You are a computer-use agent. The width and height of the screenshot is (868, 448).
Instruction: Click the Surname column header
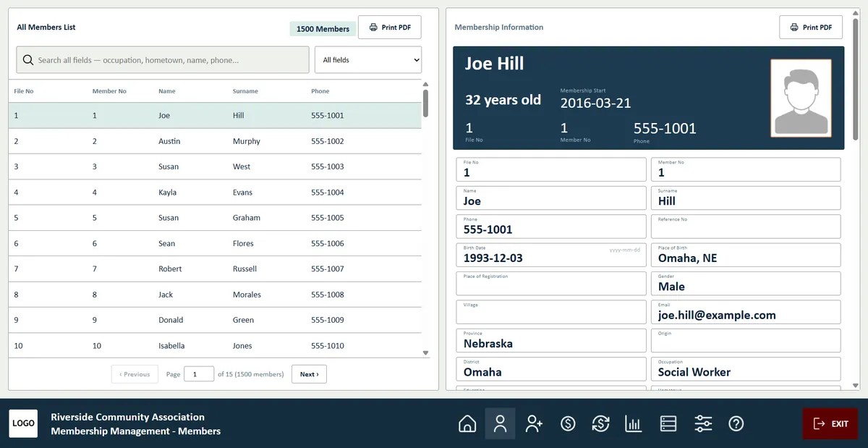(x=245, y=91)
